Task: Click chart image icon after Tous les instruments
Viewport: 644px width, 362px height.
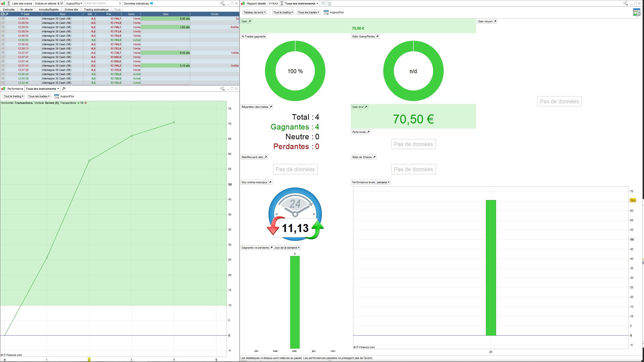Action: 323,4
